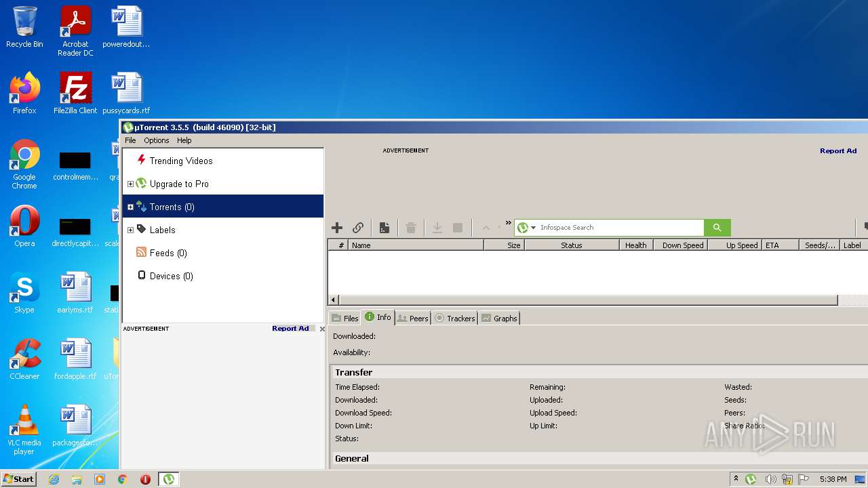Open the File menu
This screenshot has height=488, width=868.
point(130,140)
